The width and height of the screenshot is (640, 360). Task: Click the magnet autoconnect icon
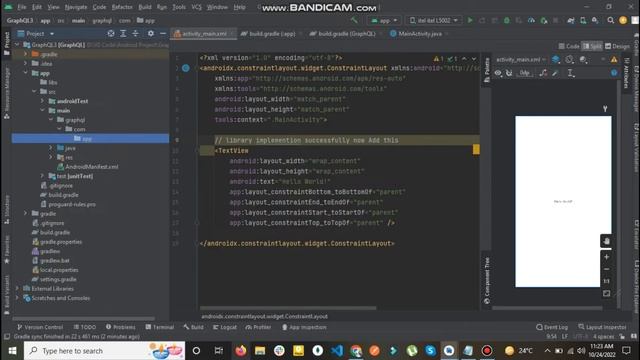click(x=509, y=73)
